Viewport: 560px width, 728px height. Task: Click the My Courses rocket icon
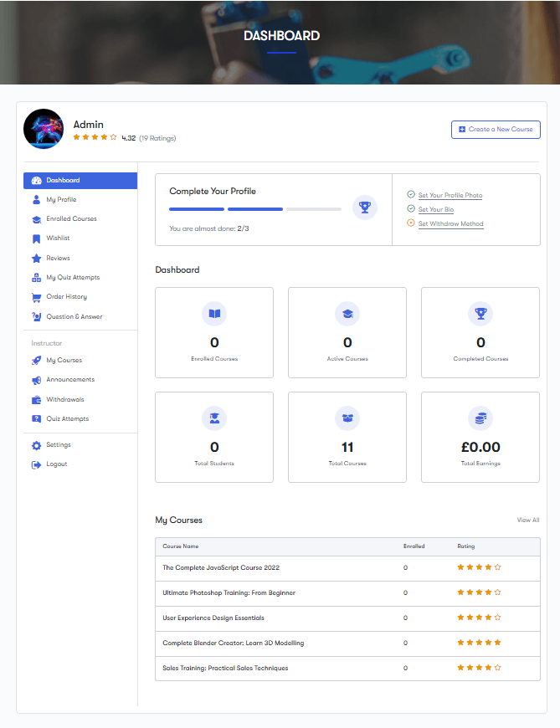[x=36, y=361]
